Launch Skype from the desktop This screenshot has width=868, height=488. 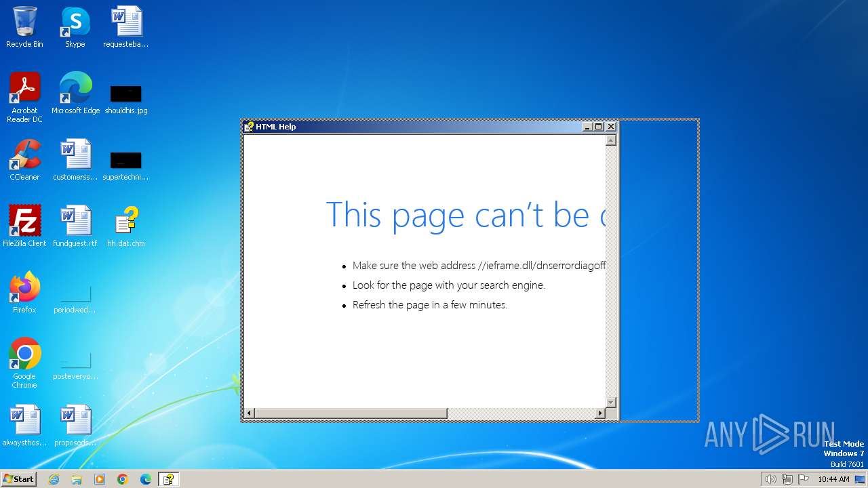coord(75,27)
